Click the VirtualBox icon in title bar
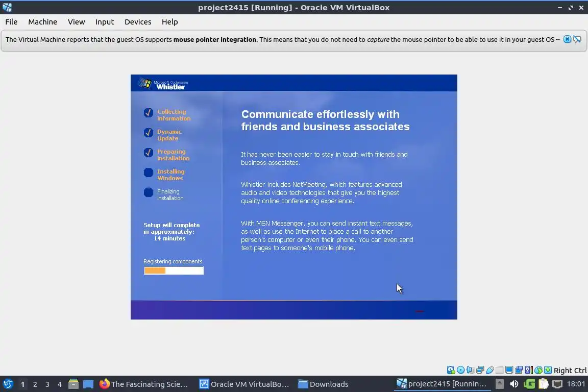The image size is (588, 392). (7, 7)
